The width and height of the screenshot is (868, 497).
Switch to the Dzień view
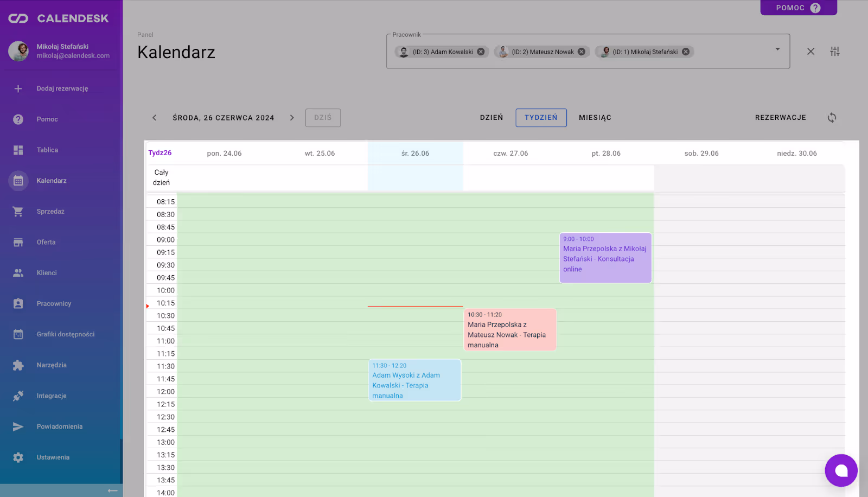[491, 118]
